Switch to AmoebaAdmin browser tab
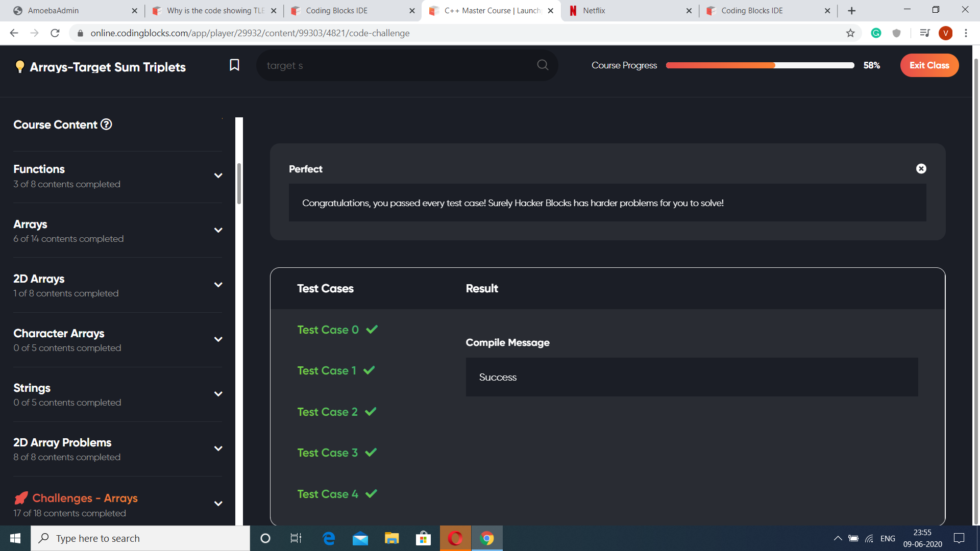The image size is (980, 551). tap(71, 11)
